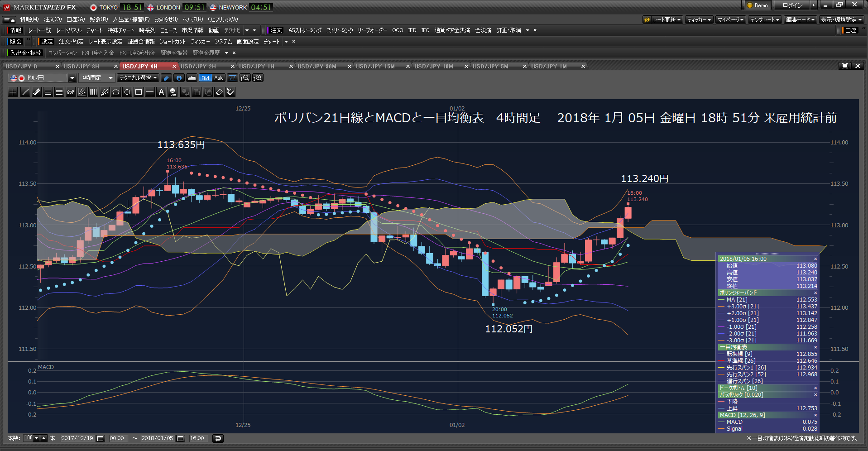Click the reset date range arrow icon

218,438
